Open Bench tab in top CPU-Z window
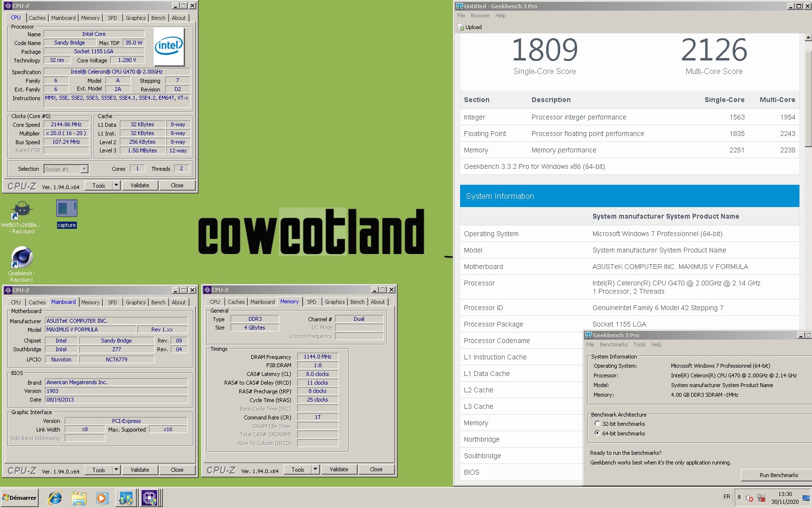 pos(158,18)
